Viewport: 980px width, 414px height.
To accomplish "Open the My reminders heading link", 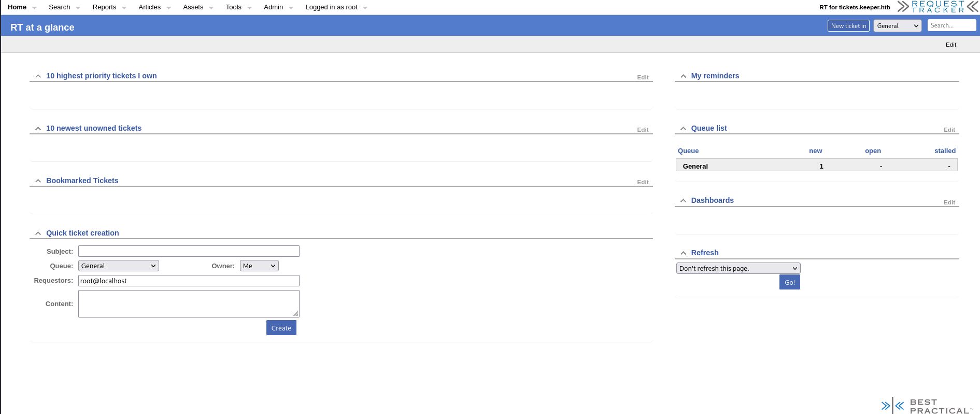I will 715,76.
